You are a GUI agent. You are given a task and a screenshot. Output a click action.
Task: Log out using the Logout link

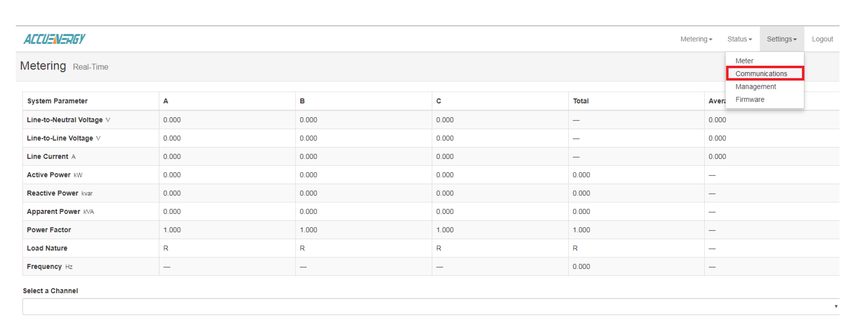click(x=822, y=39)
